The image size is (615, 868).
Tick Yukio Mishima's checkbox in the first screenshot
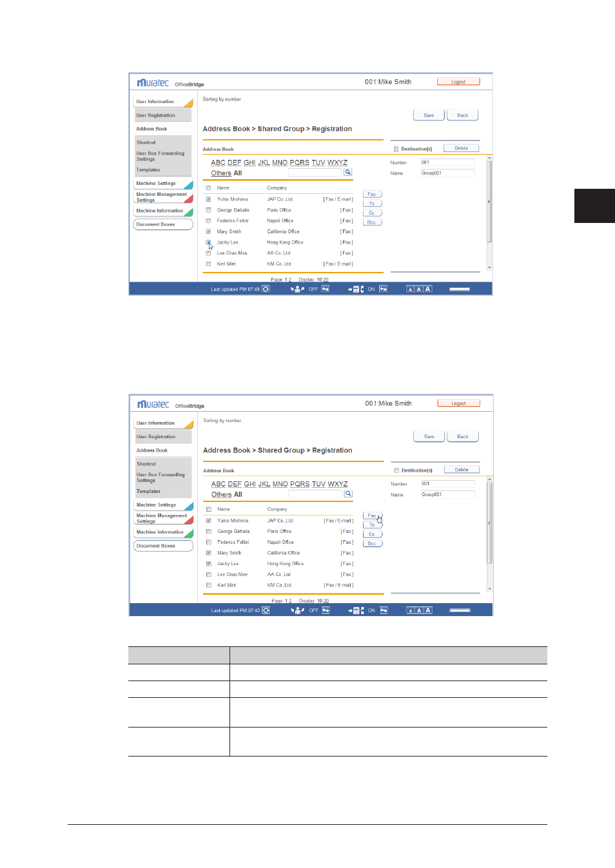[x=208, y=199]
